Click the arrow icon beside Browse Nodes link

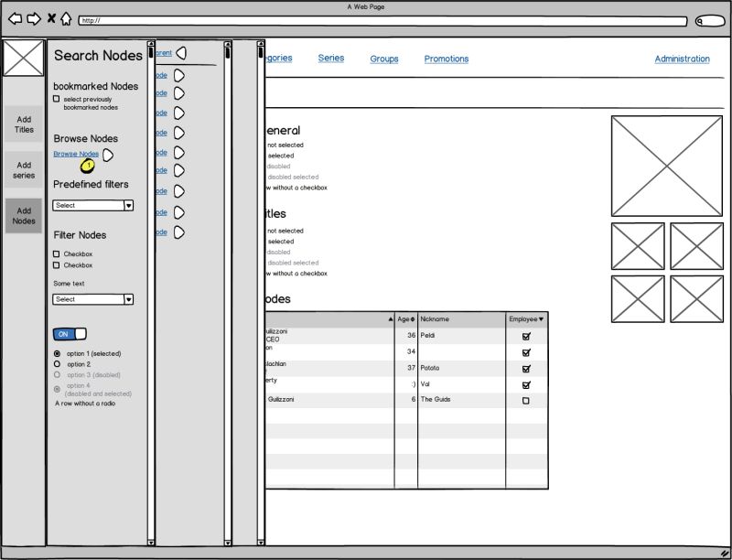pos(108,155)
